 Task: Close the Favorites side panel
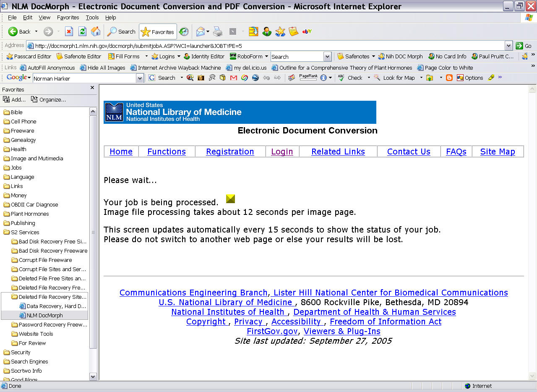click(x=92, y=88)
